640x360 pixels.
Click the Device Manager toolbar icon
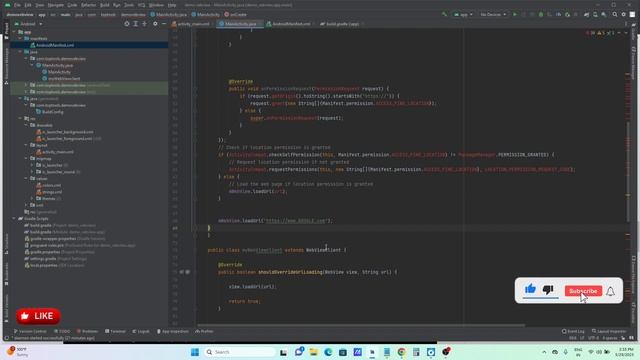[595, 14]
